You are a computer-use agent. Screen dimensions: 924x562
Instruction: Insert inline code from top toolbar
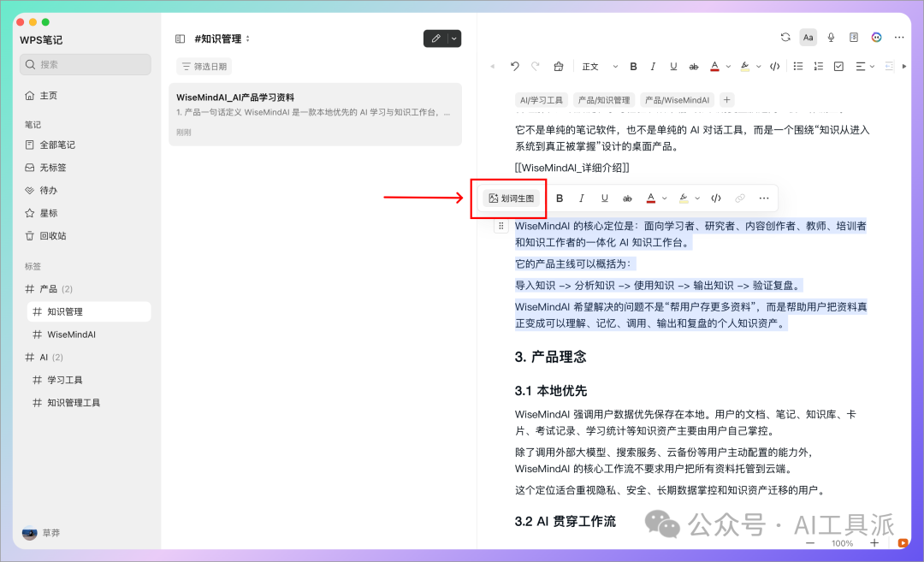pos(775,67)
